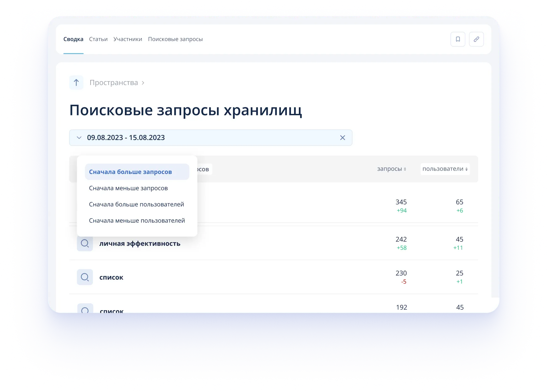Image resolution: width=547 pixels, height=392 pixels.
Task: Click users value 25
Action: 460,273
